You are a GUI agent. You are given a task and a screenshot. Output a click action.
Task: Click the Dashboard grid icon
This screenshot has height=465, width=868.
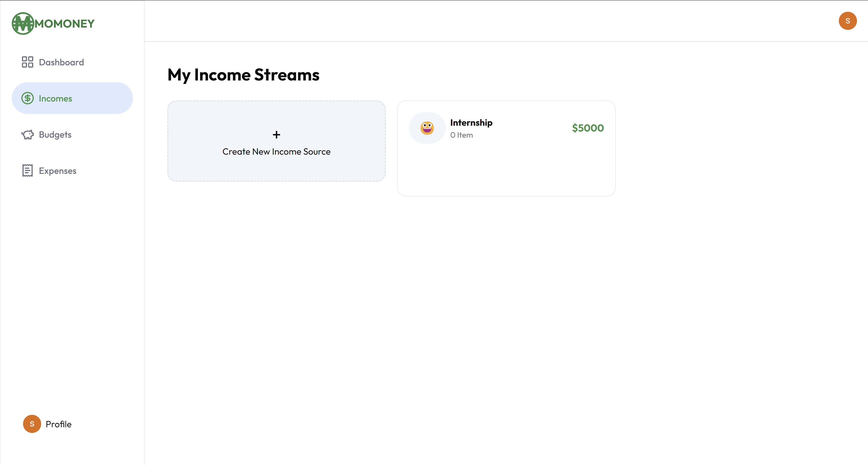coord(27,62)
